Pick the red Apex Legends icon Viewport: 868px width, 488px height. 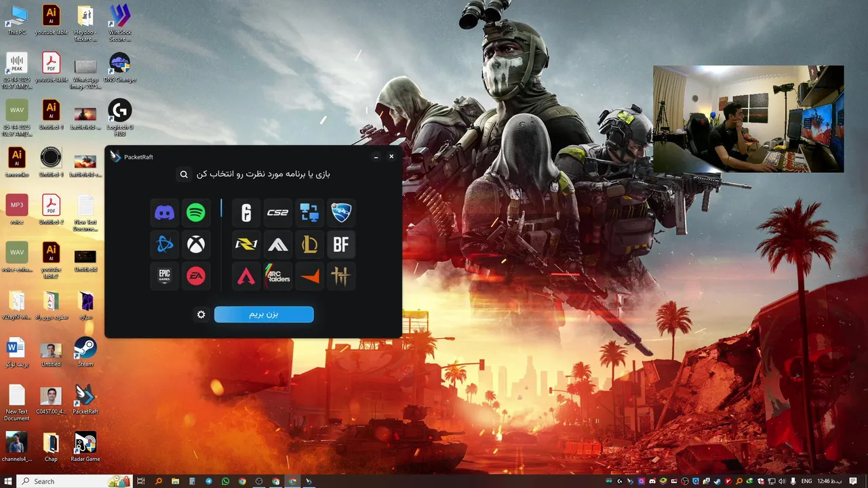coord(246,276)
